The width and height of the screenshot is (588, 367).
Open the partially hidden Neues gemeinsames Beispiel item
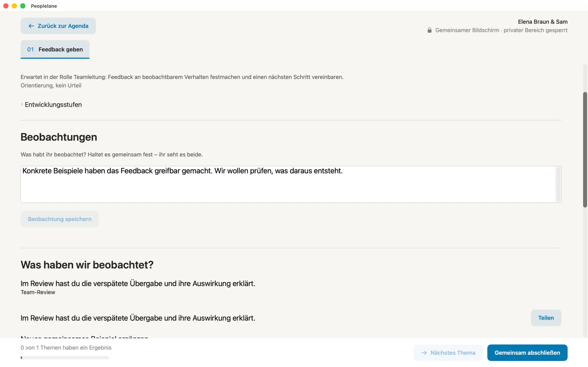(84, 337)
